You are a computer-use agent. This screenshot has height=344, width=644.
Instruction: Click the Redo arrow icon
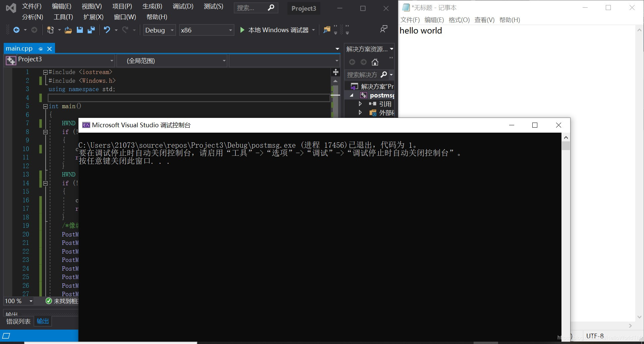125,30
